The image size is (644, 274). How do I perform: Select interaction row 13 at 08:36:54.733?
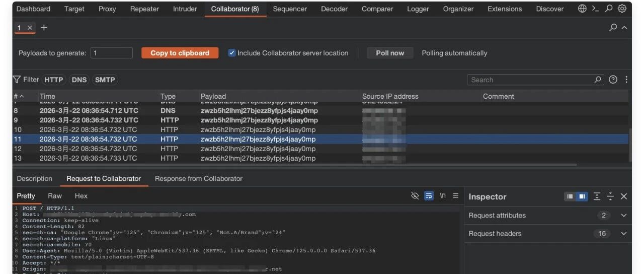point(320,158)
